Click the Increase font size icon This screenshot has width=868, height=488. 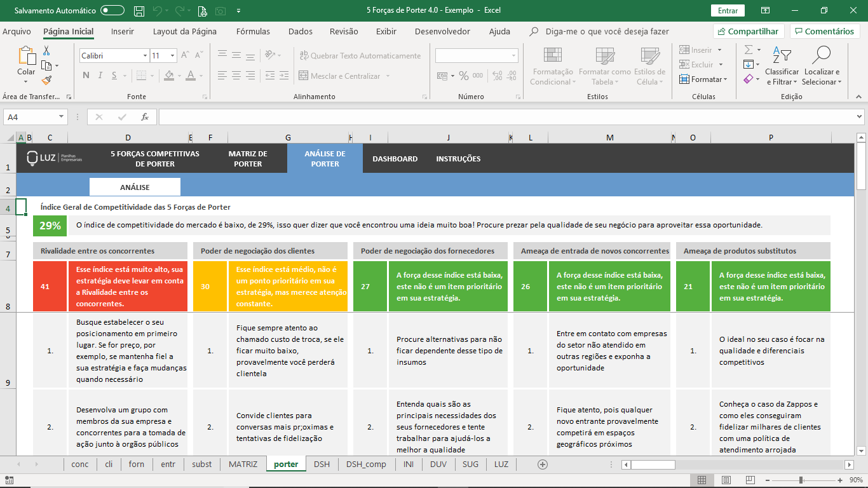[185, 56]
